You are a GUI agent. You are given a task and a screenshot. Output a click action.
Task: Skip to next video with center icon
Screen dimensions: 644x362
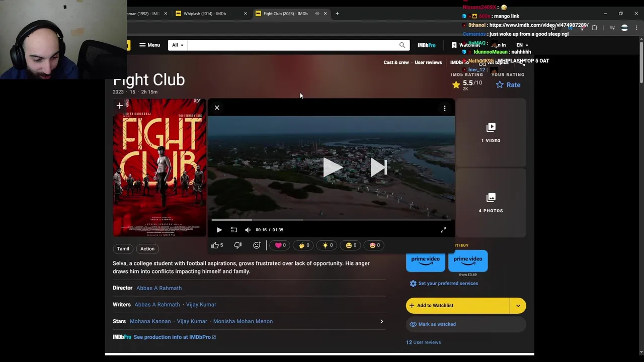click(378, 167)
